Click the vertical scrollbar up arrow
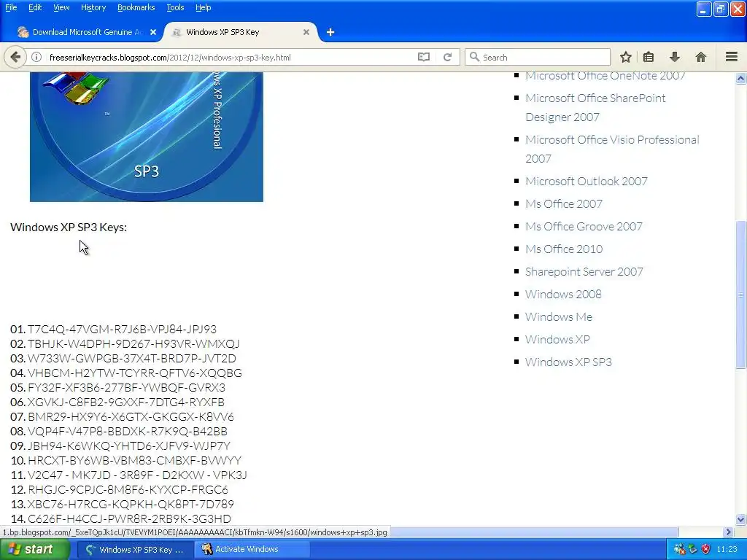Image resolution: width=747 pixels, height=560 pixels. 740,78
